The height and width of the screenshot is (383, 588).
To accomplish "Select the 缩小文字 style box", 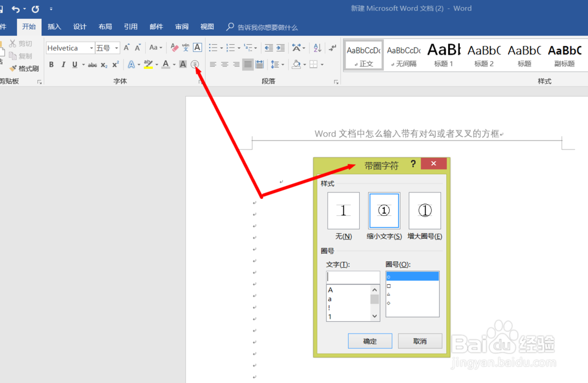I will click(383, 211).
